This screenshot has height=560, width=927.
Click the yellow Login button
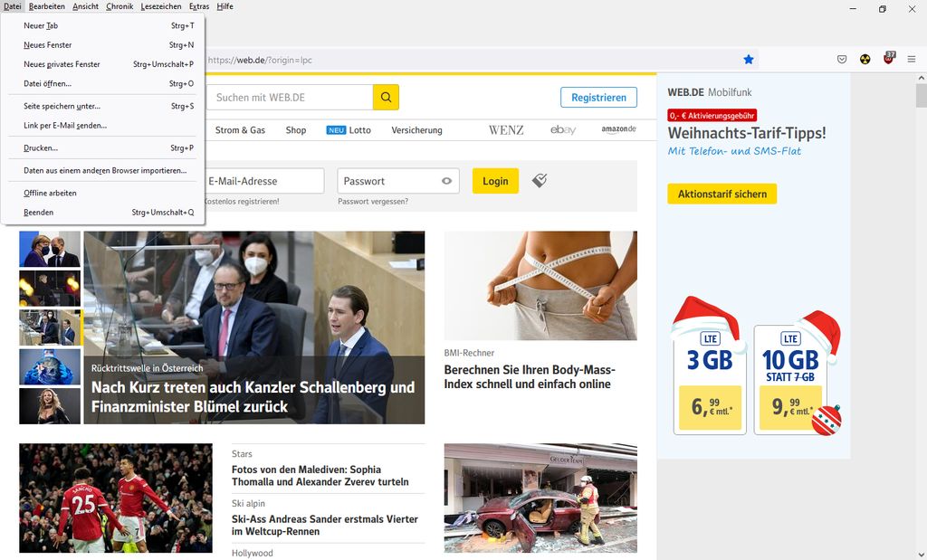tap(495, 181)
